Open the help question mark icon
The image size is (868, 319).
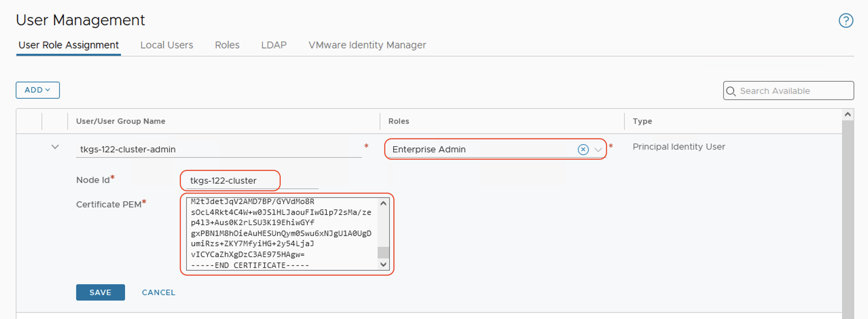click(x=846, y=20)
